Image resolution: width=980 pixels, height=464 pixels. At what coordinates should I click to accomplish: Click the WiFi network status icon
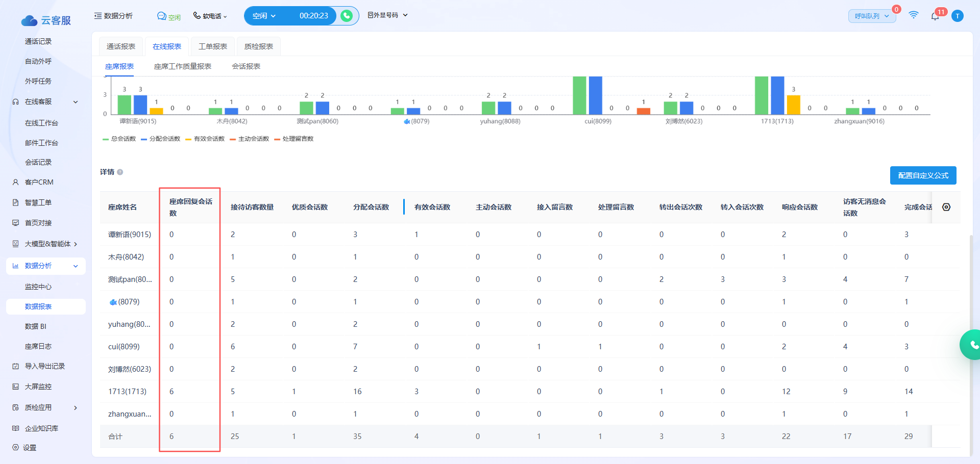click(x=914, y=15)
